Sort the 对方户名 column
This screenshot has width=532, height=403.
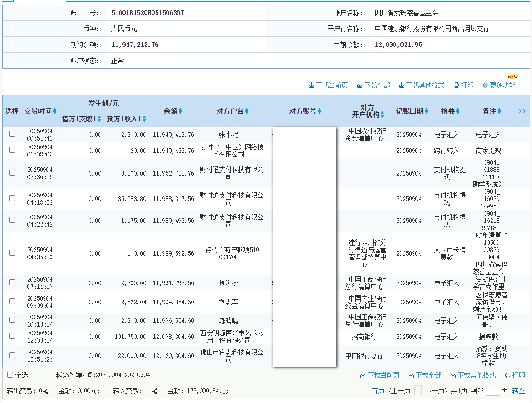click(247, 111)
